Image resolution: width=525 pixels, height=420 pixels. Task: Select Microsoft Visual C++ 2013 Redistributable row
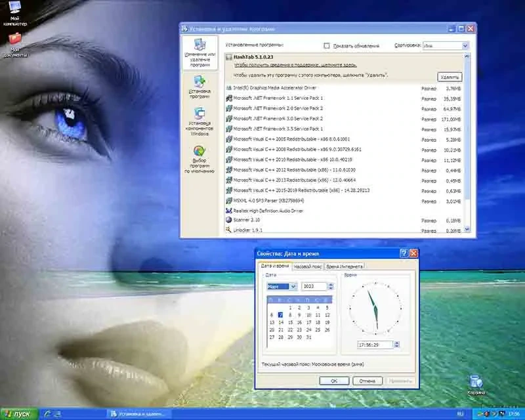pyautogui.click(x=344, y=180)
